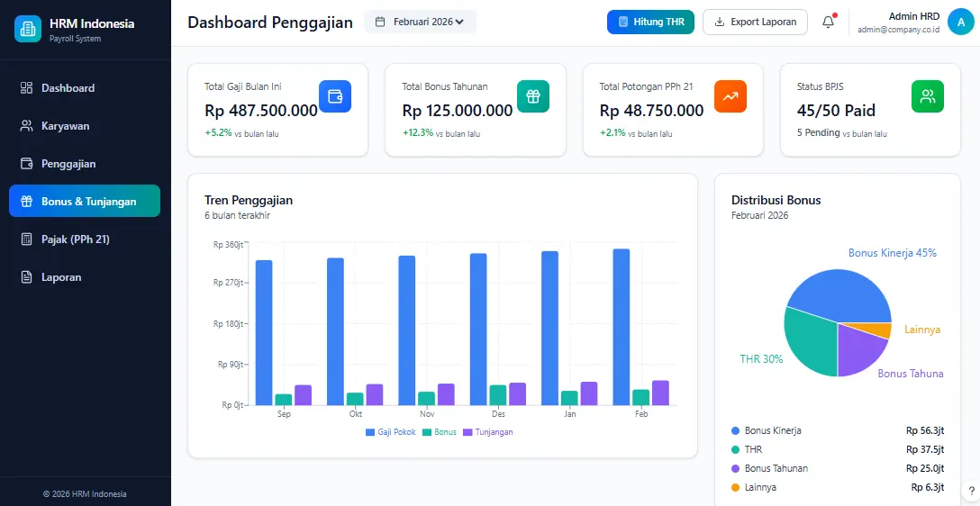Click the green gift icon on Bonus Tahunan card

(x=532, y=96)
